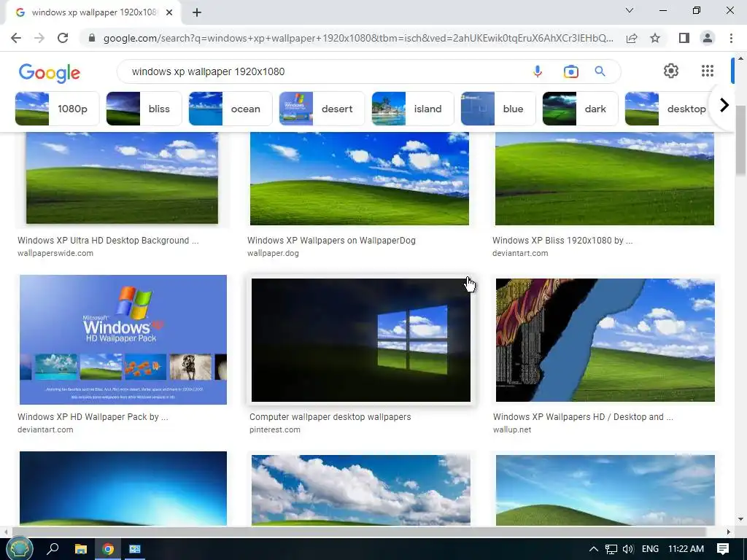Open the cloudy sky wallpaper thumbnail

click(x=360, y=490)
